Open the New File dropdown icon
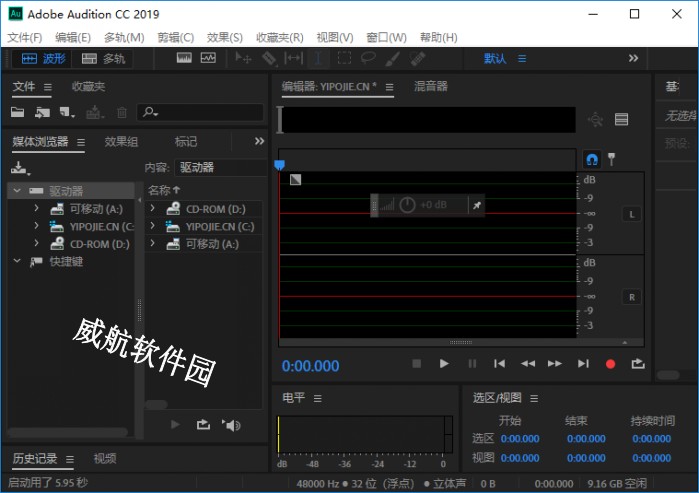This screenshot has height=493, width=699. [67, 113]
